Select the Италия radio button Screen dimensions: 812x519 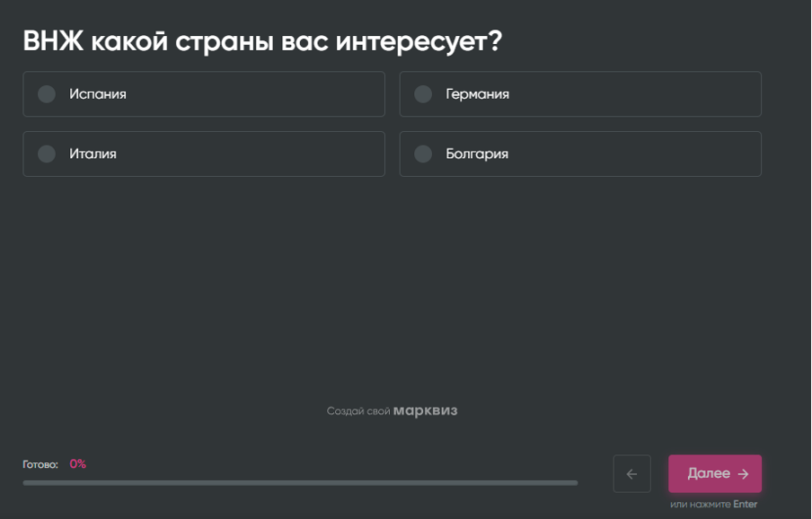46,154
